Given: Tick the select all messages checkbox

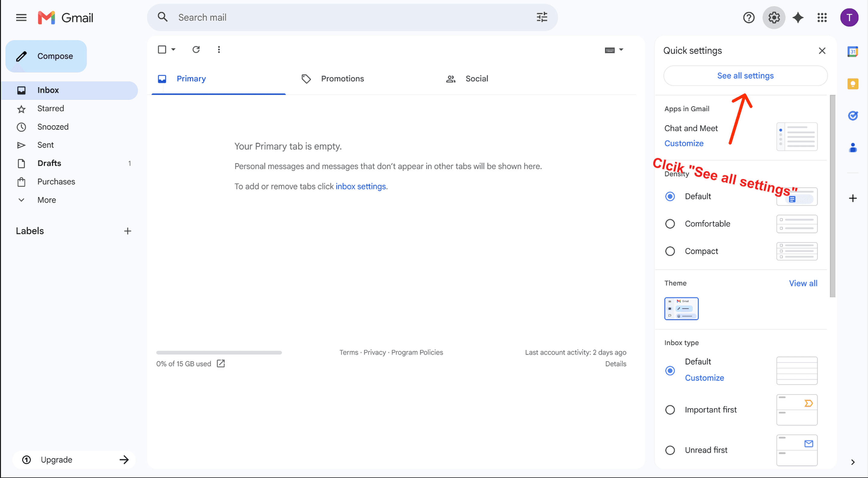Looking at the screenshot, I should 162,49.
